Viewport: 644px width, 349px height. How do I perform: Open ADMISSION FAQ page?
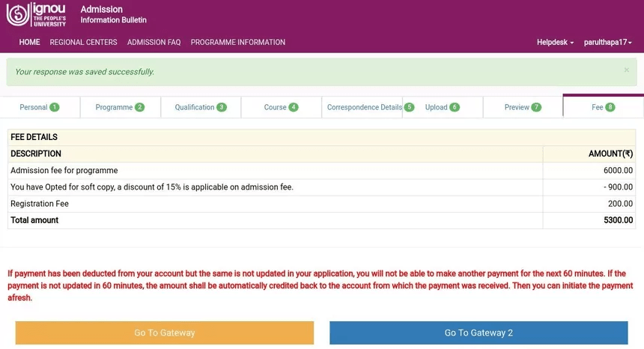pos(154,42)
